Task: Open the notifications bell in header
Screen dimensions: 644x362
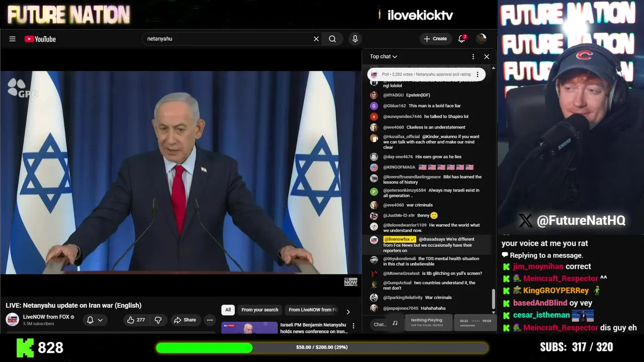Action: (x=462, y=39)
